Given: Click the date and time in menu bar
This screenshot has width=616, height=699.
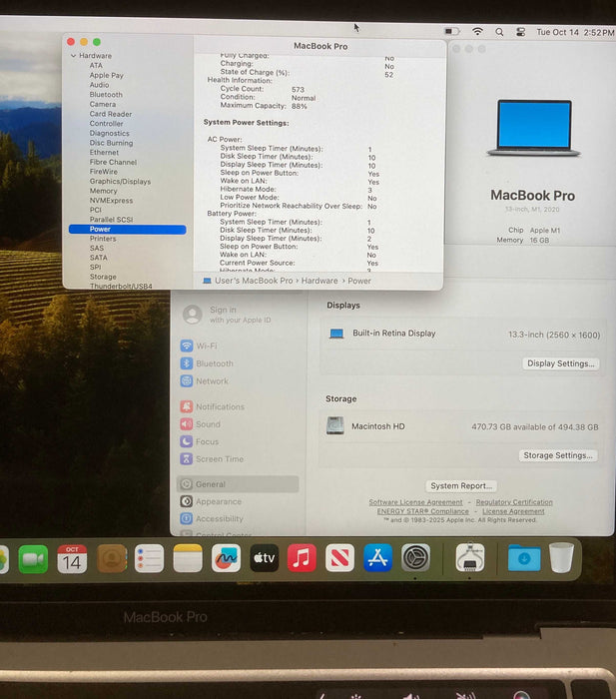Looking at the screenshot, I should click(575, 32).
